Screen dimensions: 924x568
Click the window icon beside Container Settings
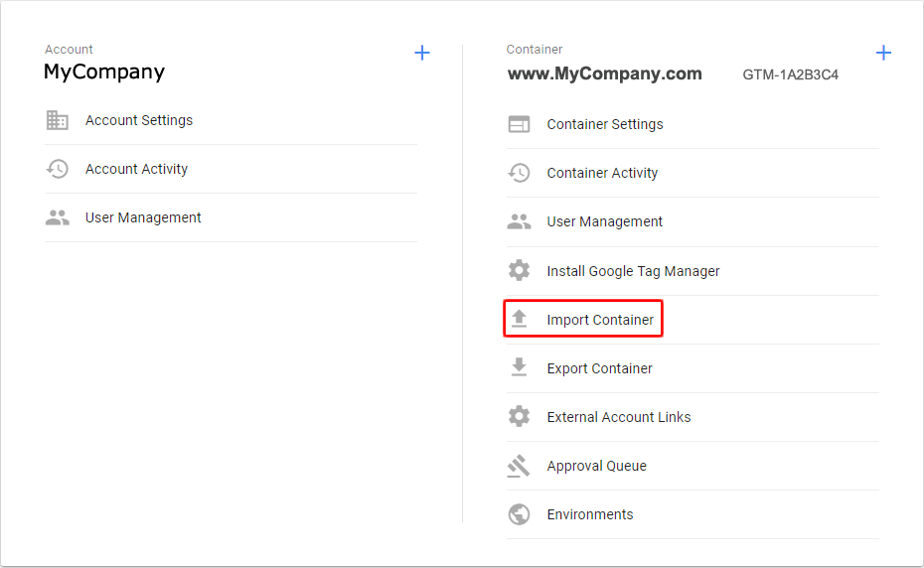tap(519, 124)
